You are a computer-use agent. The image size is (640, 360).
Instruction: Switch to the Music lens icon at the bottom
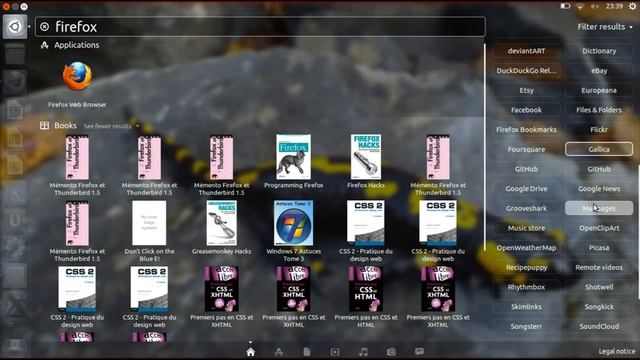coord(363,352)
